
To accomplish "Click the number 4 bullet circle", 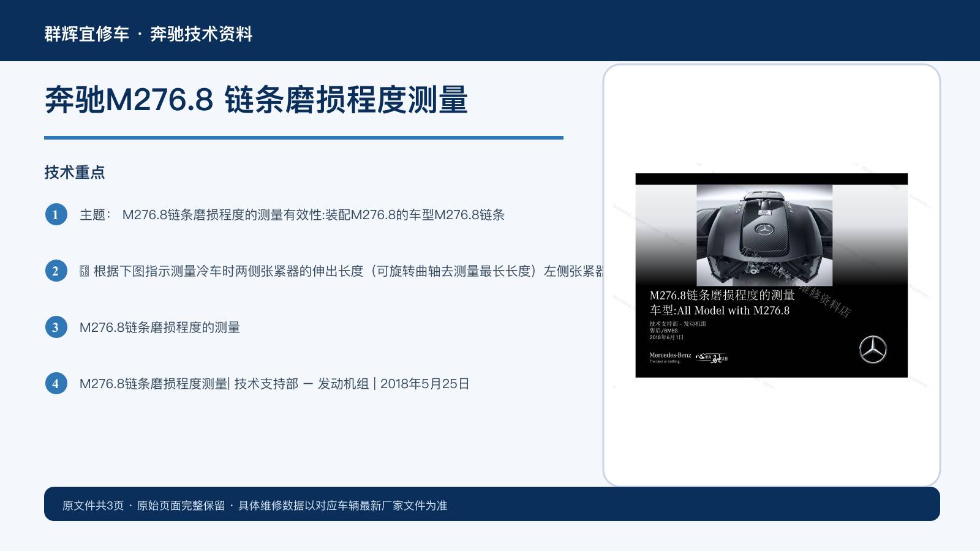I will [x=56, y=383].
